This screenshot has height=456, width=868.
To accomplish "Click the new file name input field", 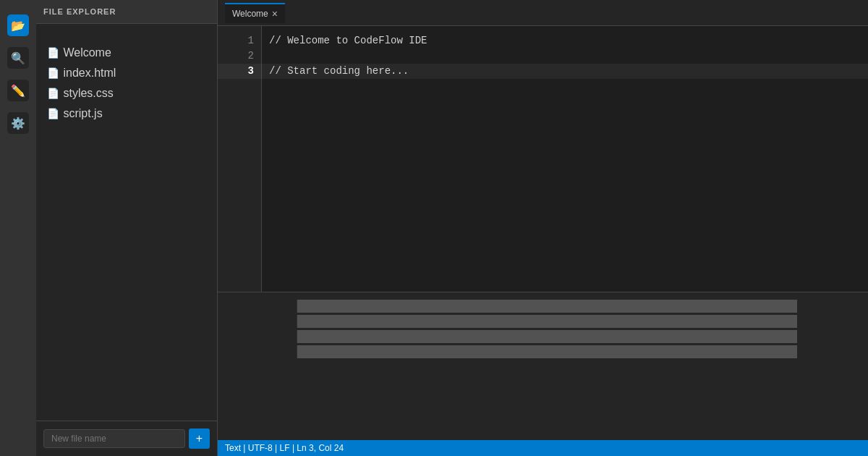I will pyautogui.click(x=114, y=439).
